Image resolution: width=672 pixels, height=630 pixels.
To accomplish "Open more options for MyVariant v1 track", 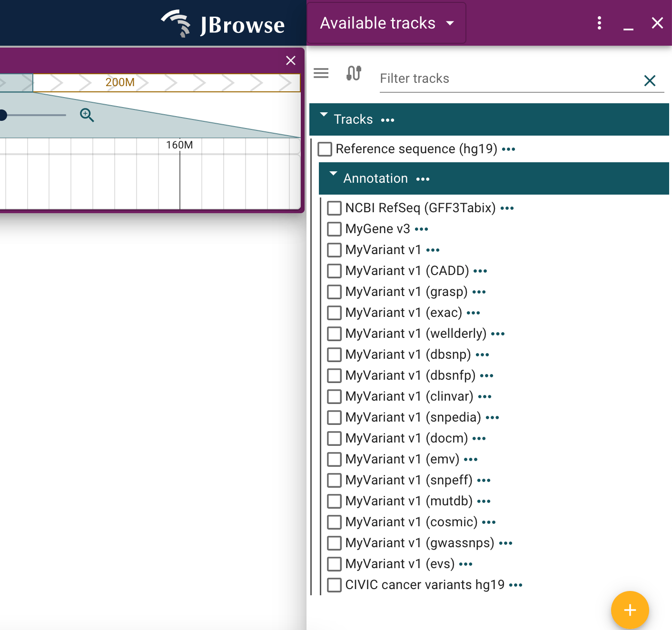I will [x=433, y=250].
